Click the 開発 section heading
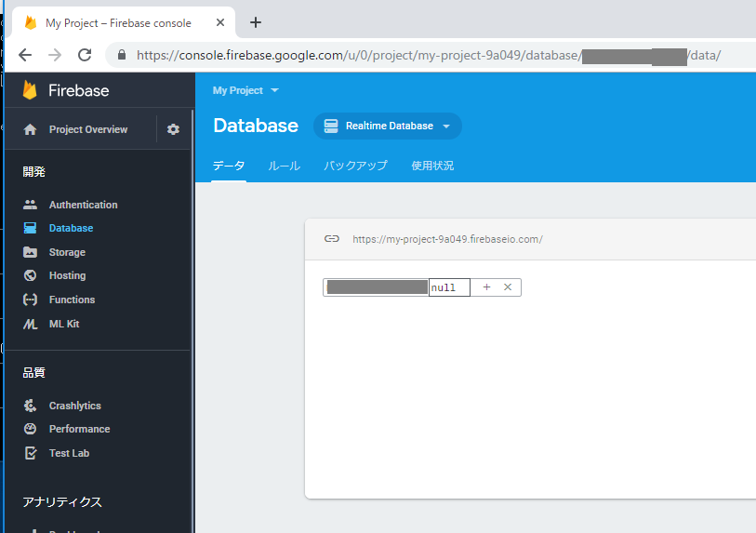756x533 pixels. (x=33, y=172)
